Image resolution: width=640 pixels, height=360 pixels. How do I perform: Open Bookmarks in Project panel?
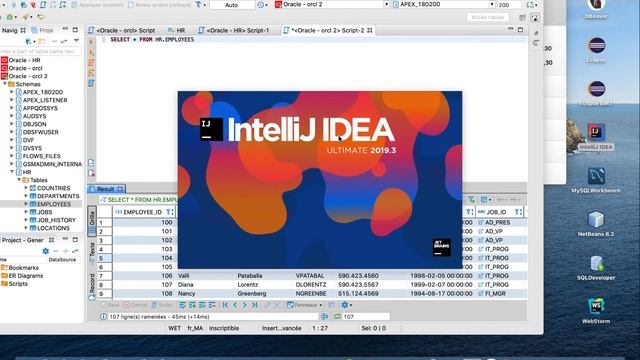pyautogui.click(x=24, y=268)
